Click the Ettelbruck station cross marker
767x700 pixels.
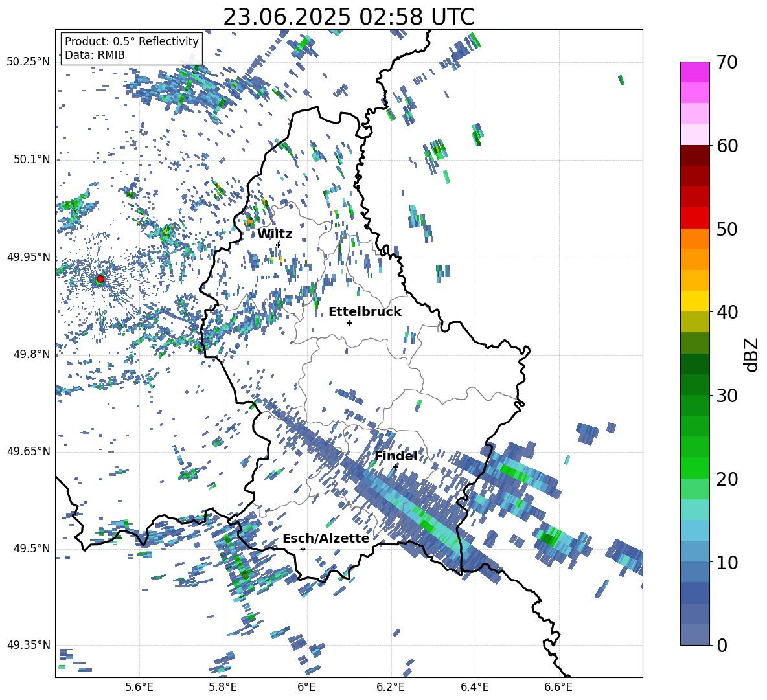point(349,322)
